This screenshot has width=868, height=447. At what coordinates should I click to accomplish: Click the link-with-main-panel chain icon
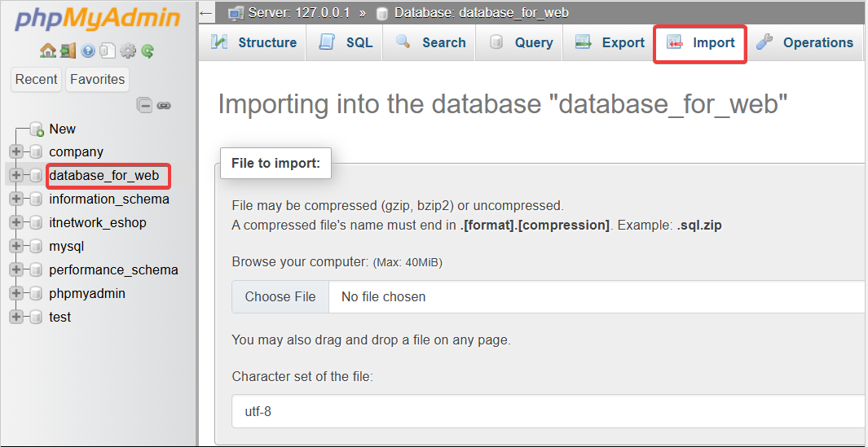click(x=164, y=105)
